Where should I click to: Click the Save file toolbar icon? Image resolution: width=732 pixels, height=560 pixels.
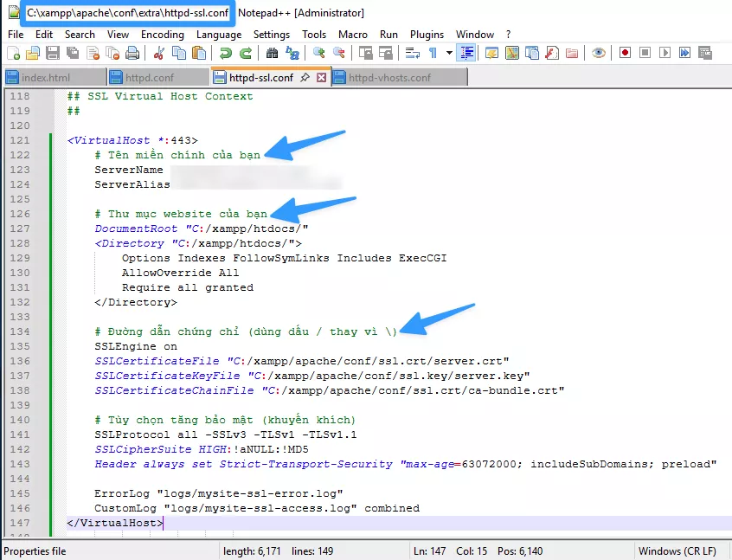tap(53, 53)
